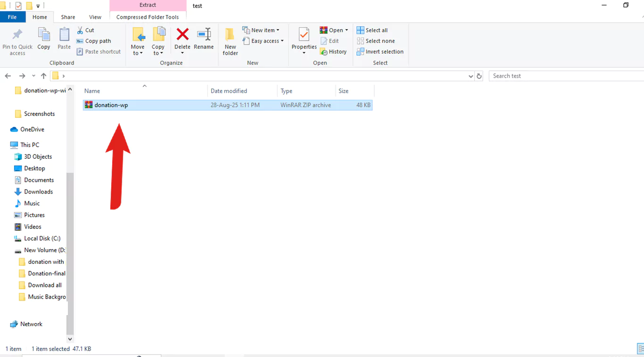Click Pin to Quick access icon

click(x=17, y=35)
